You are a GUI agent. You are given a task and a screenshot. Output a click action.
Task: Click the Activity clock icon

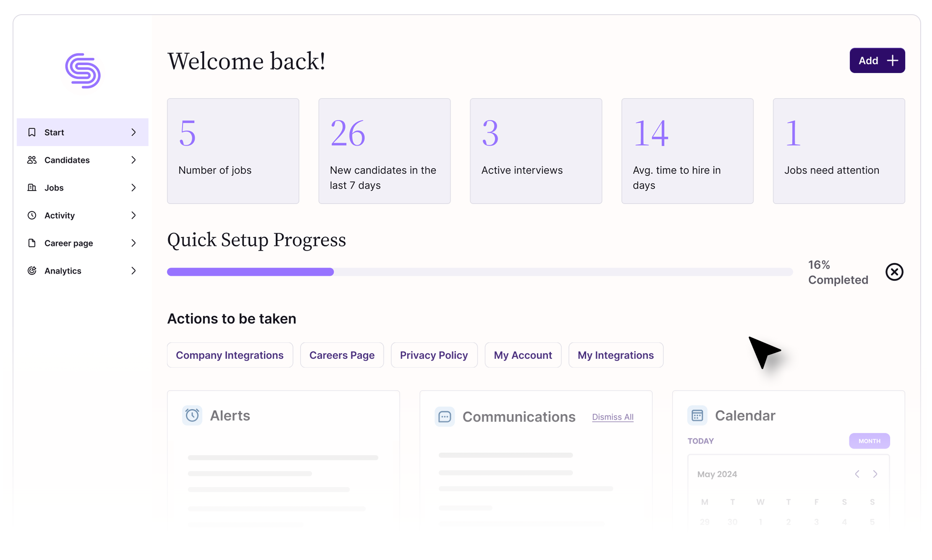(x=32, y=215)
